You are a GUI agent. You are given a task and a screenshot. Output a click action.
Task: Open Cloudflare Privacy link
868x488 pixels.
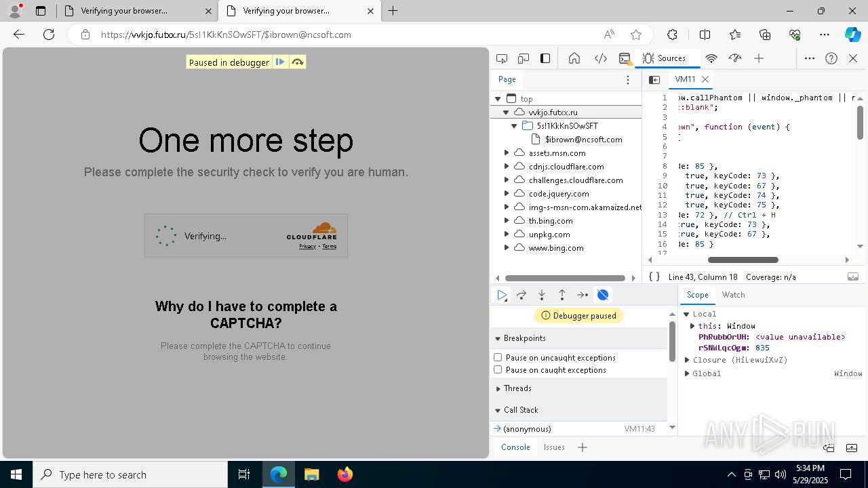click(307, 246)
